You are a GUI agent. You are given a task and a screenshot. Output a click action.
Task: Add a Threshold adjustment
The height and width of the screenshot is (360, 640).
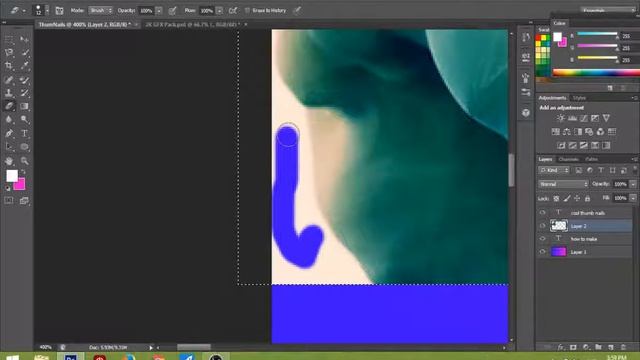pyautogui.click(x=584, y=145)
